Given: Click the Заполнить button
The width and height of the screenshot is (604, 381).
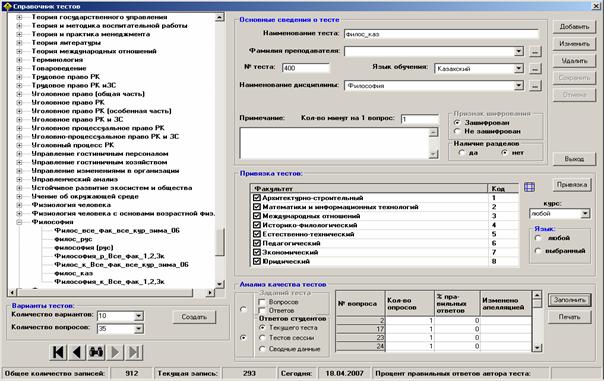Looking at the screenshot, I should (569, 300).
